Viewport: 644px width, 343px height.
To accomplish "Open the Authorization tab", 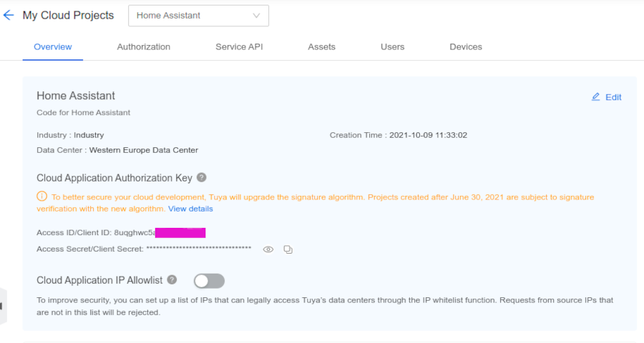I will coord(143,46).
